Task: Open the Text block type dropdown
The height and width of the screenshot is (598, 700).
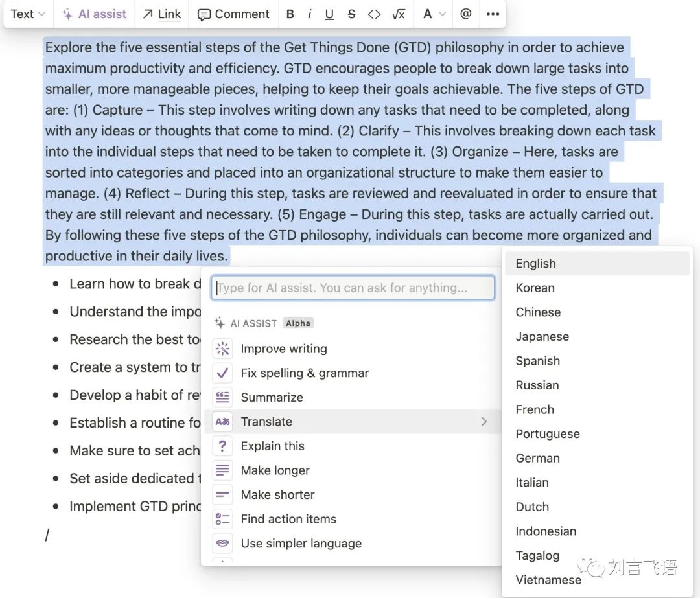Action: (x=28, y=14)
